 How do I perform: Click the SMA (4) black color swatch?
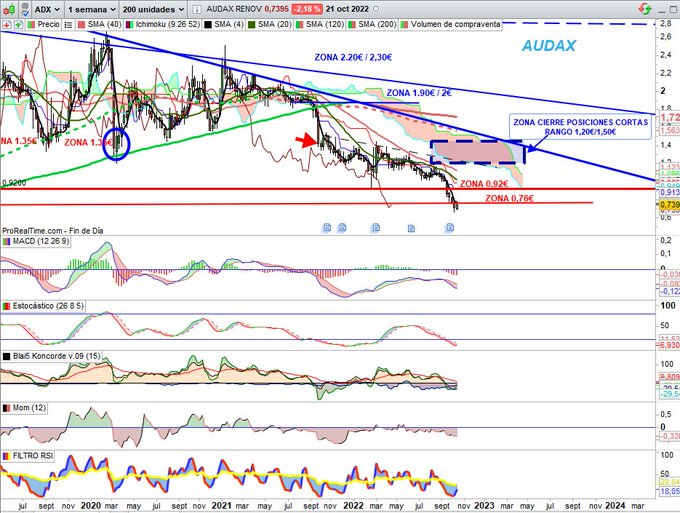[208, 25]
